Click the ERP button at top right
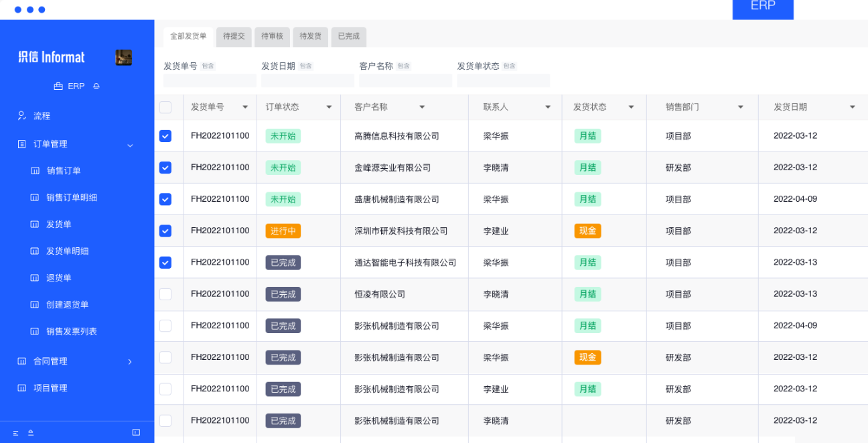The height and width of the screenshot is (443, 868). [x=763, y=10]
